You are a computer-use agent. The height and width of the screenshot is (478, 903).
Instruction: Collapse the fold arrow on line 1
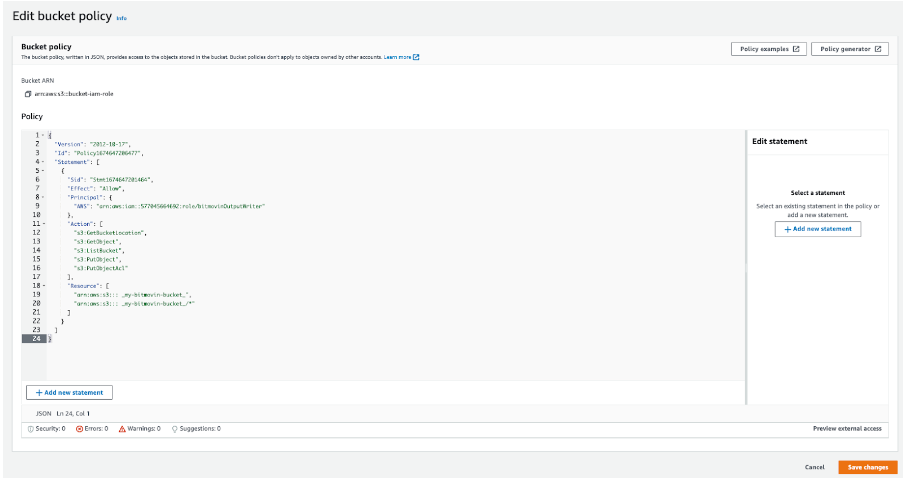pos(43,135)
